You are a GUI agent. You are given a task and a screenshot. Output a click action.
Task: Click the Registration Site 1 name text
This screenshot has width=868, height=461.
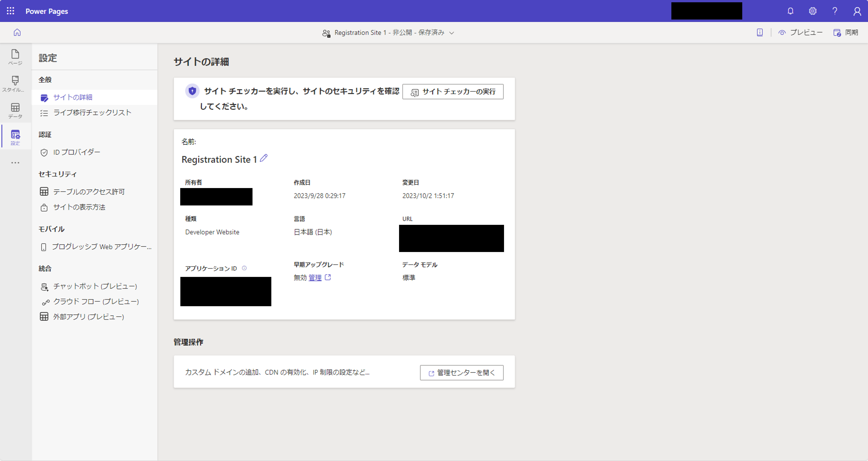pos(219,159)
